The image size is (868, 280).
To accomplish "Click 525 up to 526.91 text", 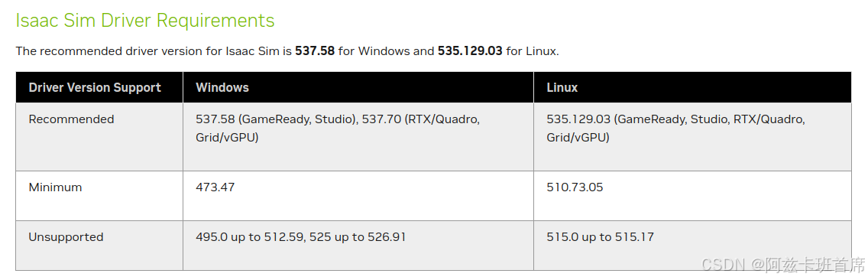I will tap(358, 236).
